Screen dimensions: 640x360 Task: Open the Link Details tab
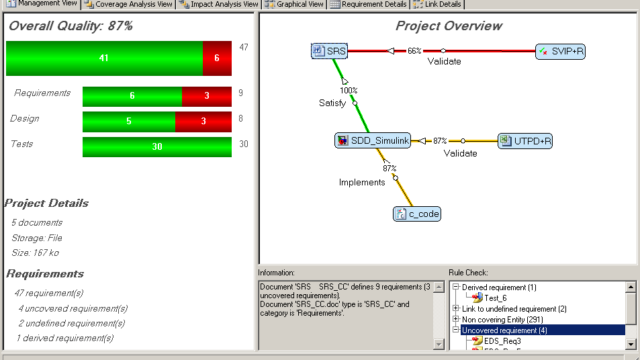(x=437, y=4)
